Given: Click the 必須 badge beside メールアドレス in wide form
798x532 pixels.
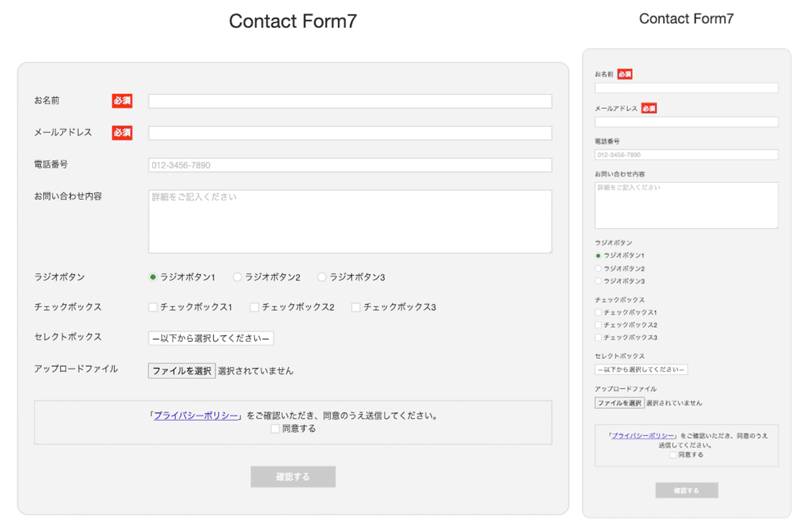Looking at the screenshot, I should [122, 133].
